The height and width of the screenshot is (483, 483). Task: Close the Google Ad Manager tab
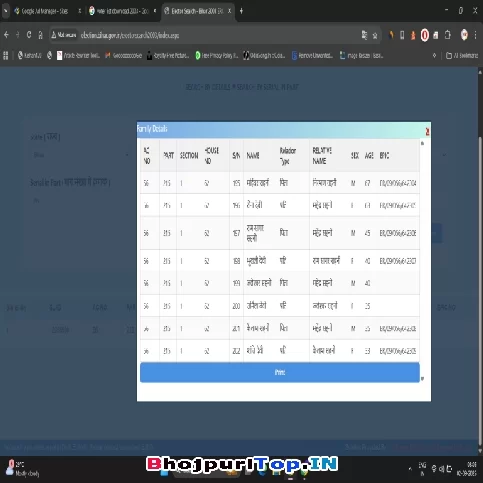click(x=80, y=11)
